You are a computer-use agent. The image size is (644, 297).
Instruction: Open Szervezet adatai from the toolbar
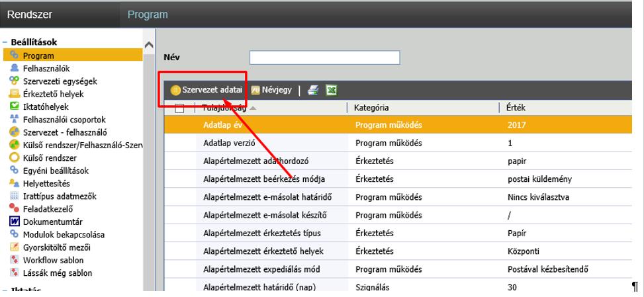pyautogui.click(x=207, y=90)
